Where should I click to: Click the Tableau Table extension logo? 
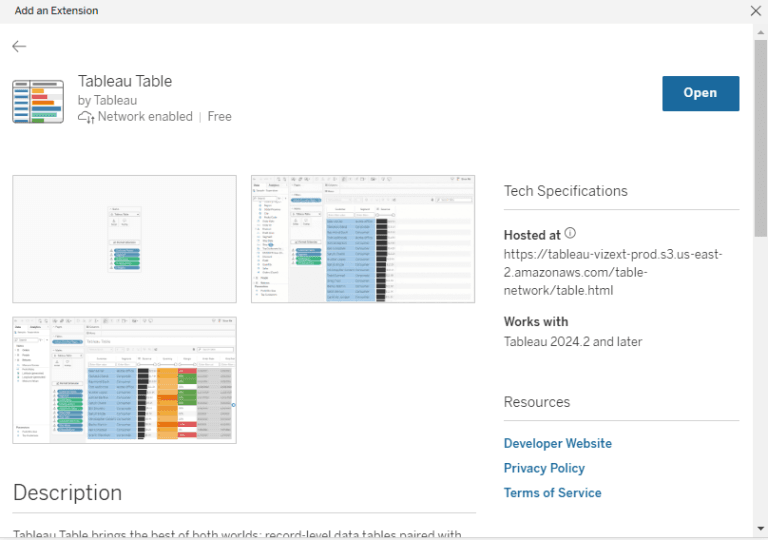click(38, 101)
